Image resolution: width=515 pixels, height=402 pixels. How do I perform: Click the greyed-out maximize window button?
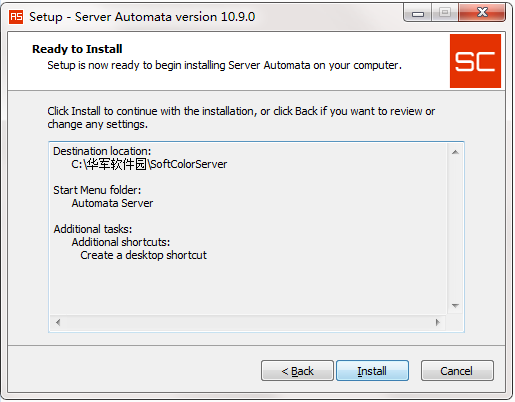click(x=445, y=13)
